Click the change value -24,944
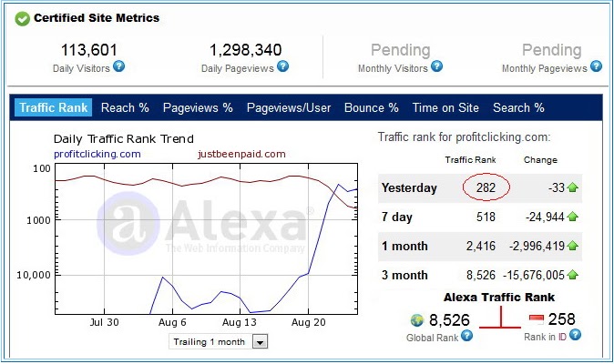Image resolution: width=614 pixels, height=364 pixels. tap(545, 217)
